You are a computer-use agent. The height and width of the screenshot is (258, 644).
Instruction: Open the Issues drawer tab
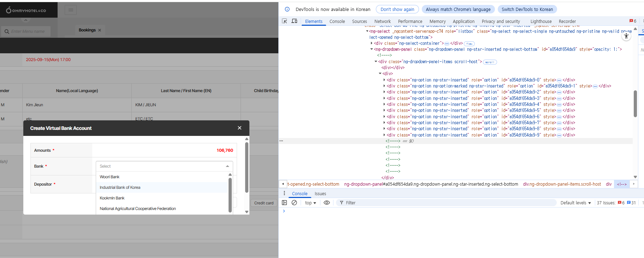click(320, 193)
